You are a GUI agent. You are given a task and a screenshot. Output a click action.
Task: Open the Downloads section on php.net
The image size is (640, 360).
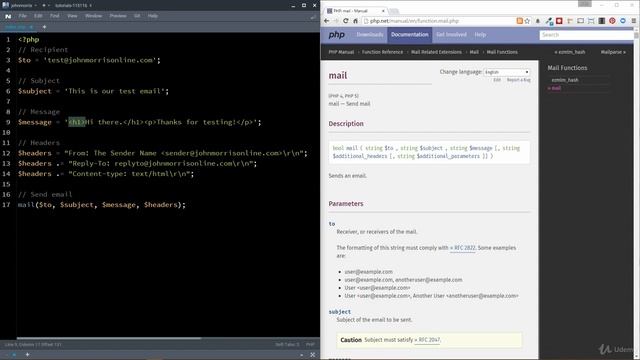pos(370,35)
